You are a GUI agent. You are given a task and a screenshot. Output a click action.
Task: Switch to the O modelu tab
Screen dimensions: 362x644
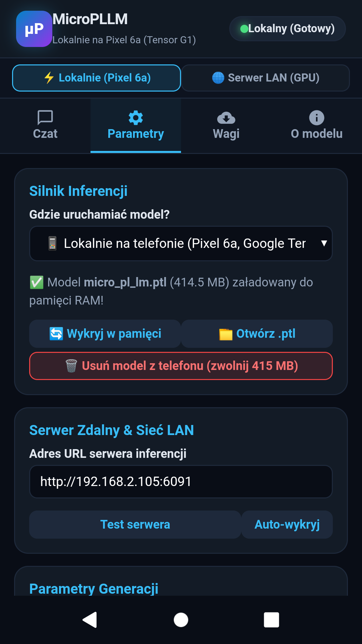tap(317, 126)
